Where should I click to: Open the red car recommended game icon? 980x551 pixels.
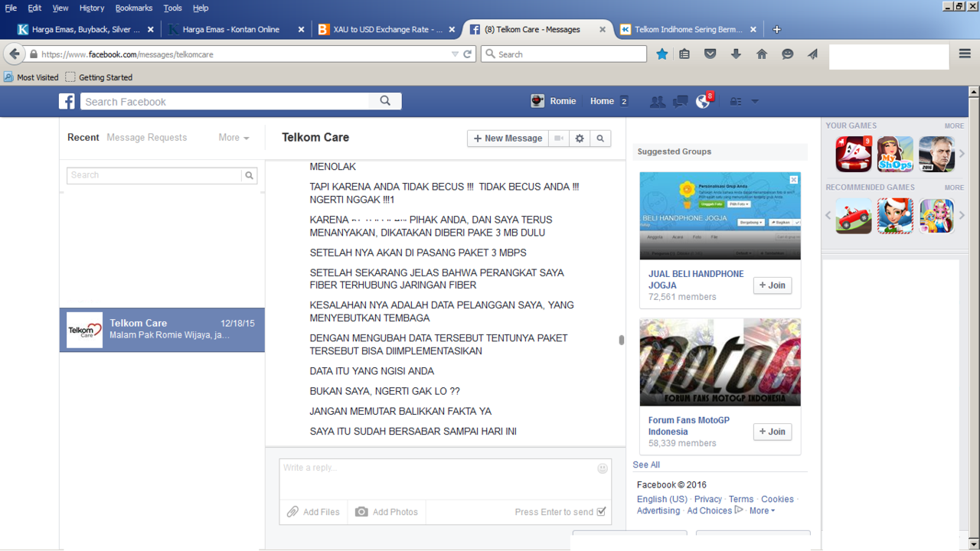click(x=854, y=216)
